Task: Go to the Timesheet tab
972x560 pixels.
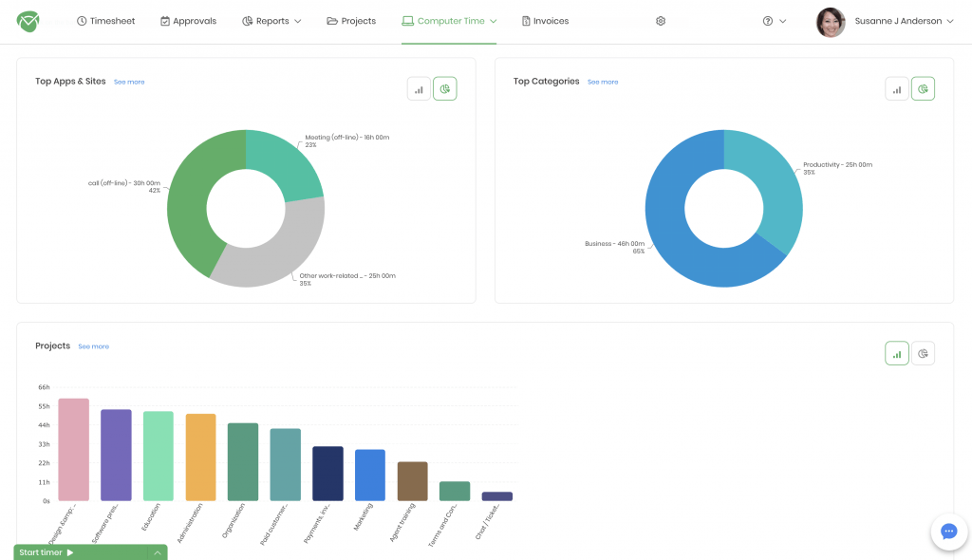Action: point(105,21)
